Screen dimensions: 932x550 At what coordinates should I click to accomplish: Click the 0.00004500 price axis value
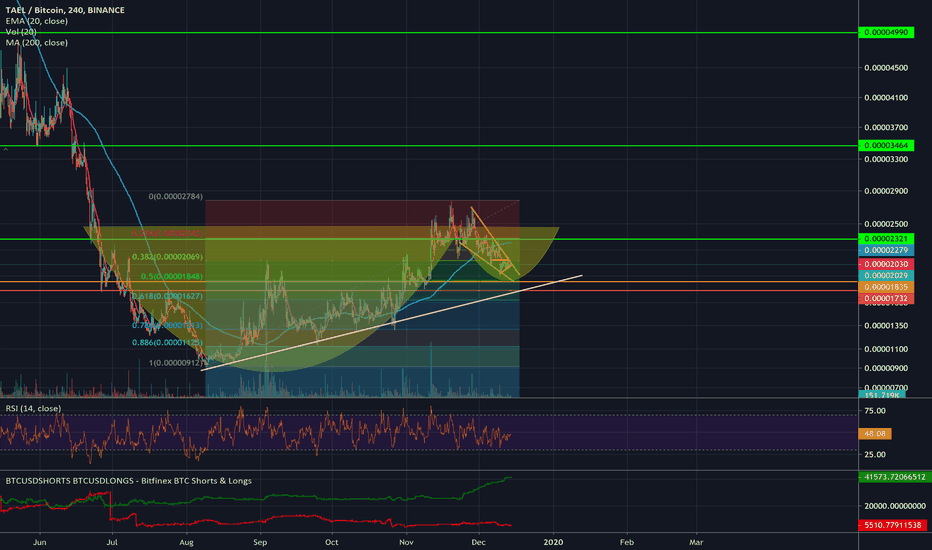pyautogui.click(x=886, y=68)
